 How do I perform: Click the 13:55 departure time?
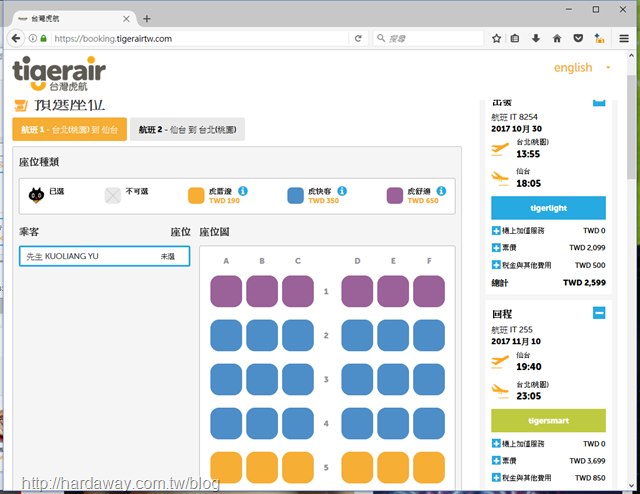528,154
